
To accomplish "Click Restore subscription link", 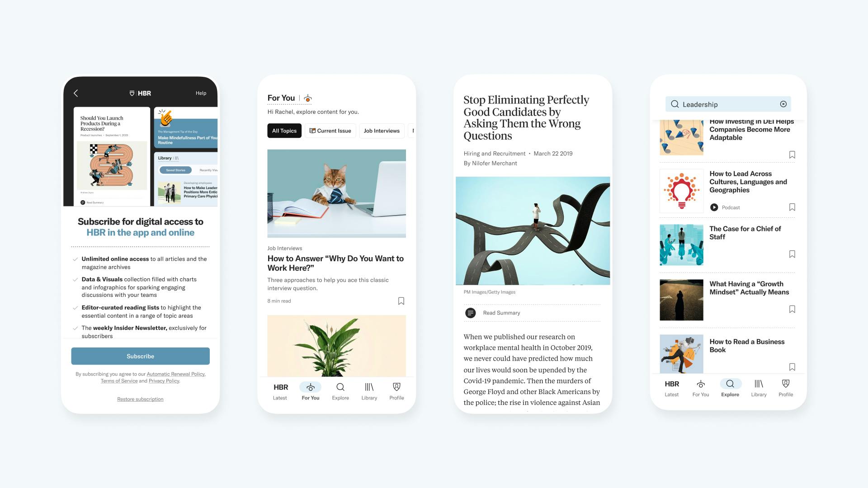I will pos(140,399).
